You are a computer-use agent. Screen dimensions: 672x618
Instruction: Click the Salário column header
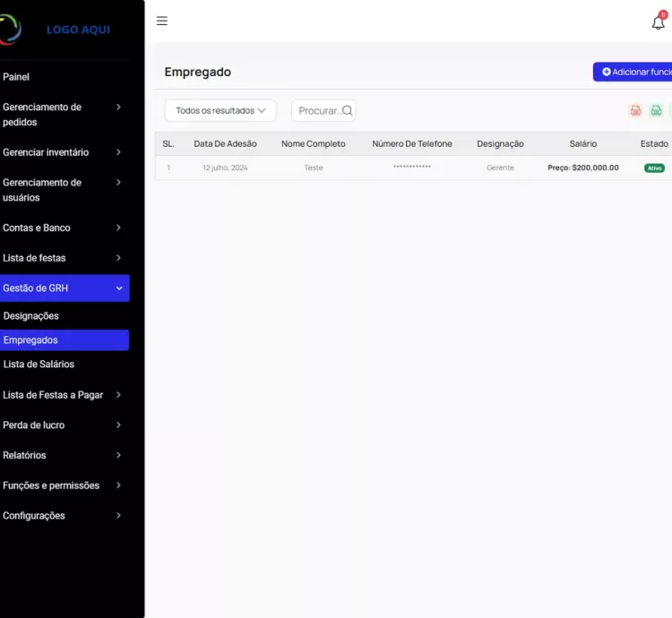(582, 144)
